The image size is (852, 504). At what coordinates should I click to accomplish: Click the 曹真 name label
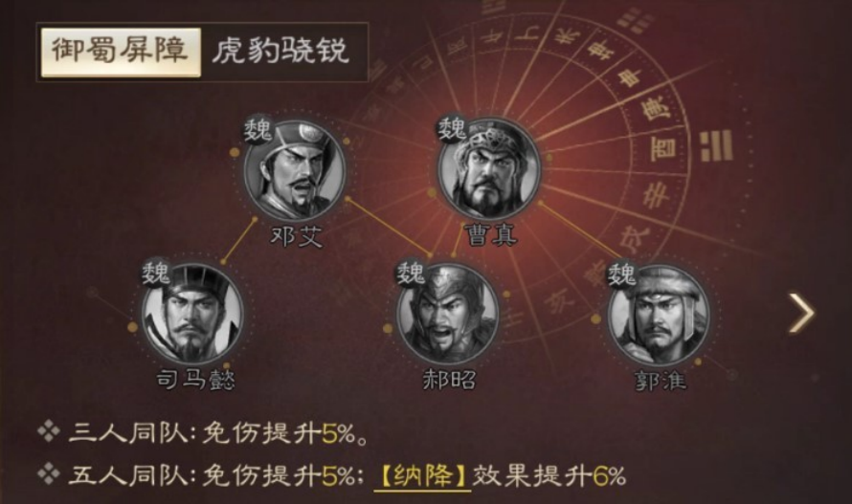point(491,234)
